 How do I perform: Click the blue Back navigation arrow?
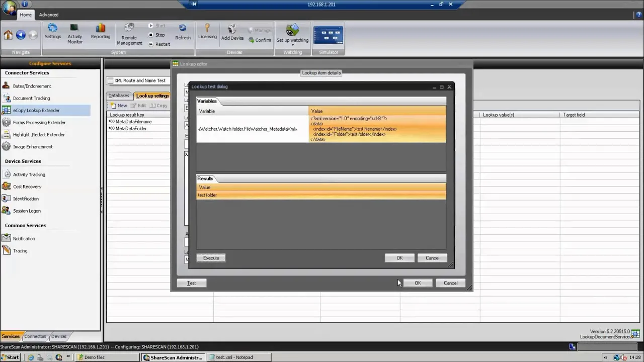coord(21,35)
